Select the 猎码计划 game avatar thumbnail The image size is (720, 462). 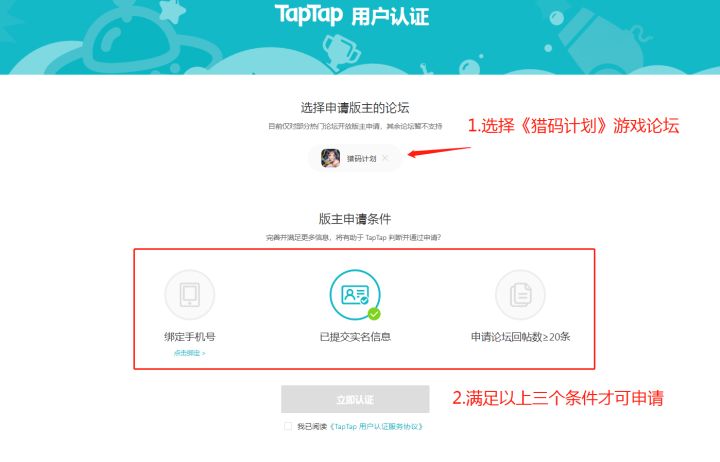[x=331, y=158]
